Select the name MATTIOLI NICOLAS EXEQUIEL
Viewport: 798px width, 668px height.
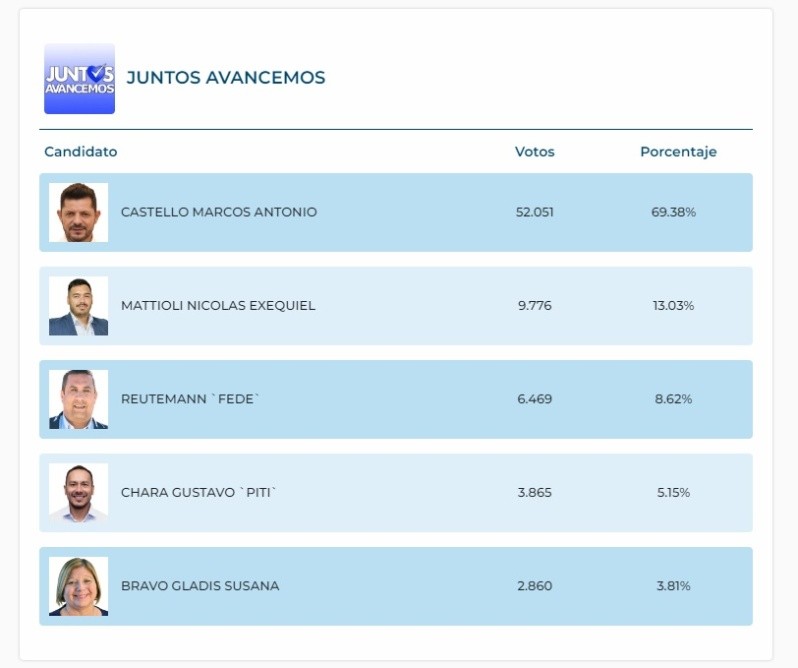point(217,306)
